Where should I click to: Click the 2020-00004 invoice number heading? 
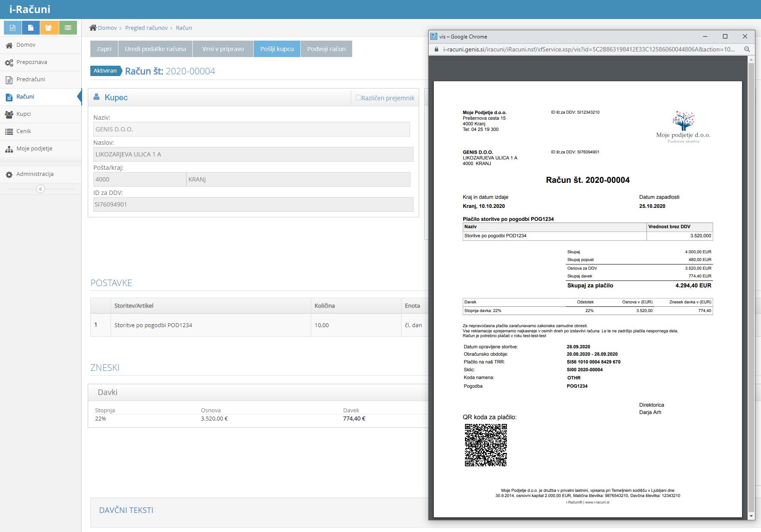[x=190, y=71]
